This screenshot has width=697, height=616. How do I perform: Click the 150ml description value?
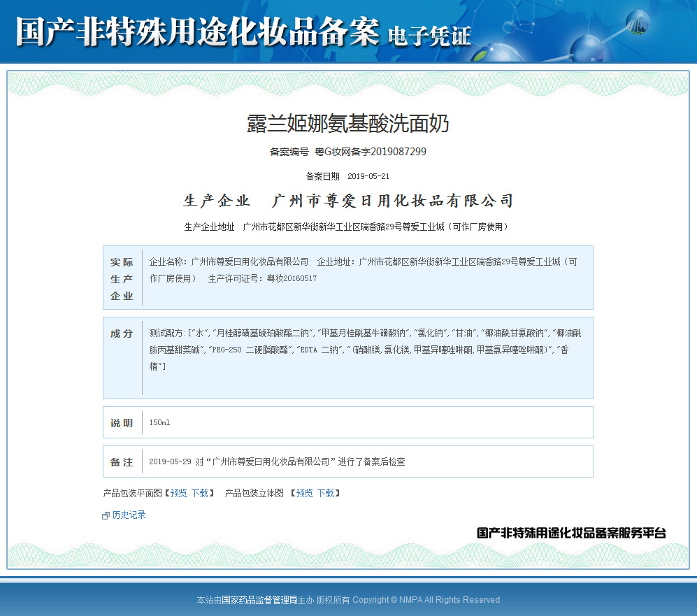click(159, 422)
